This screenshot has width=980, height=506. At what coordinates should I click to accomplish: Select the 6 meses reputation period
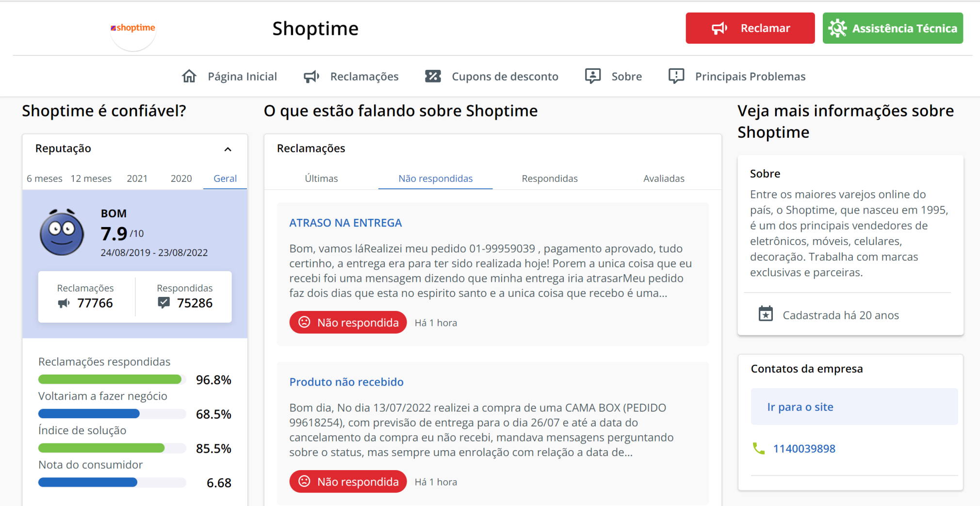tap(44, 179)
